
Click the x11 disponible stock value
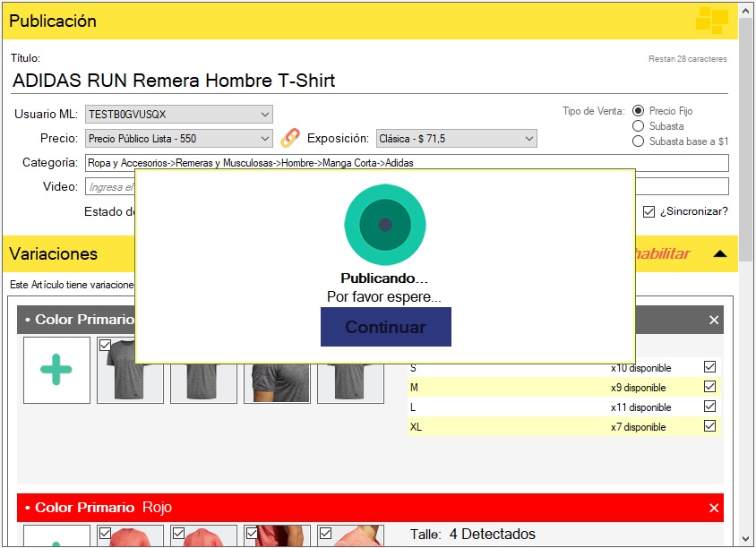click(640, 407)
